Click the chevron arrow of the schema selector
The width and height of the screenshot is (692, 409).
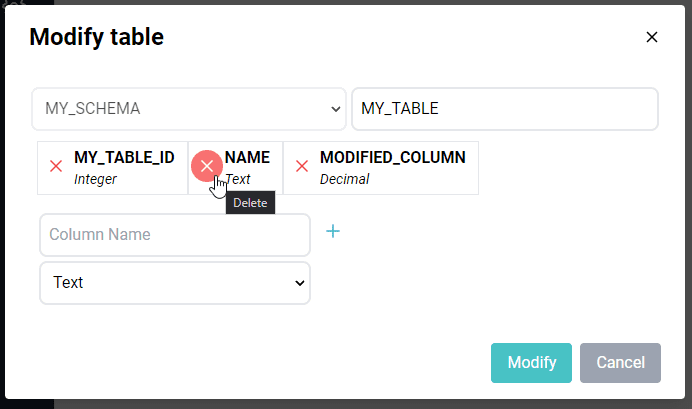coord(336,109)
